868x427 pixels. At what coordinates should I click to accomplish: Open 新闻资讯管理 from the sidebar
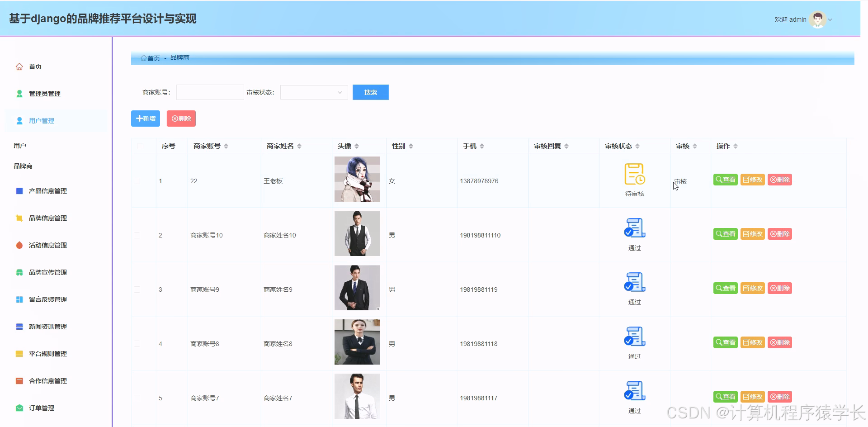(x=47, y=326)
